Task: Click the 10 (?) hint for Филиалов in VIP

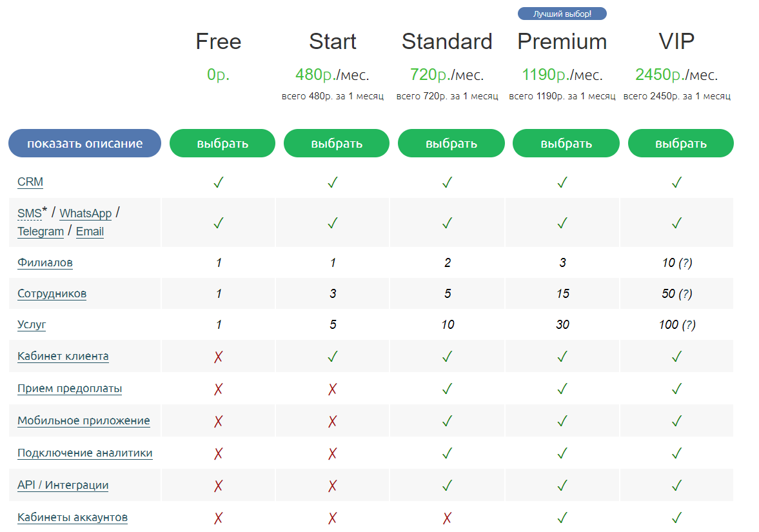Action: tap(685, 263)
